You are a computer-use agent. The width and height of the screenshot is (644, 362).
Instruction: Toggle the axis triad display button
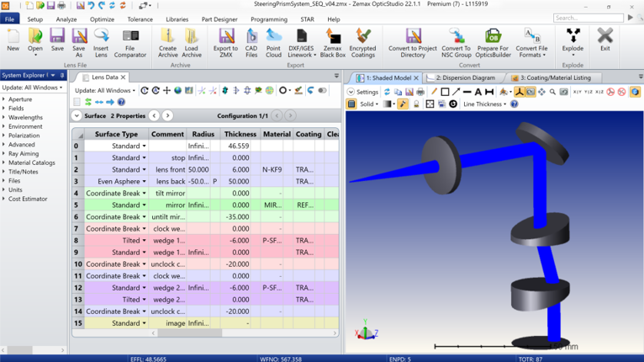point(519,92)
